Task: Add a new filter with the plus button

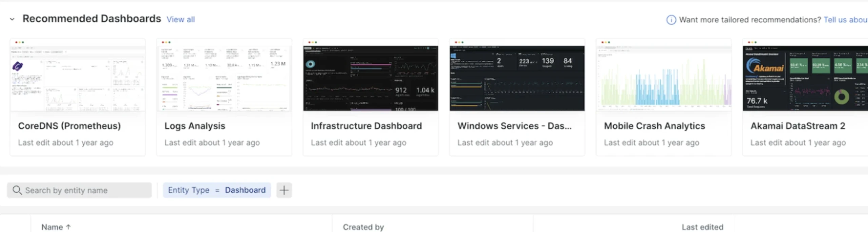Action: [x=284, y=190]
